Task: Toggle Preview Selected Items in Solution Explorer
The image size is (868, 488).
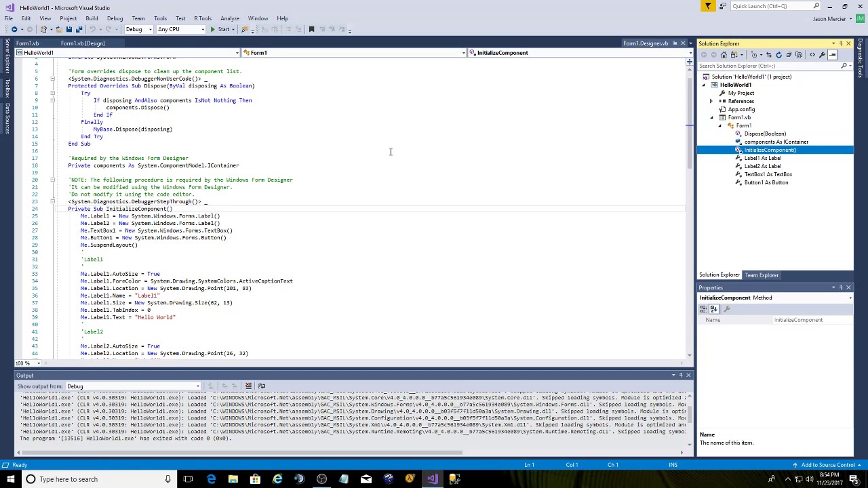Action: (x=833, y=55)
